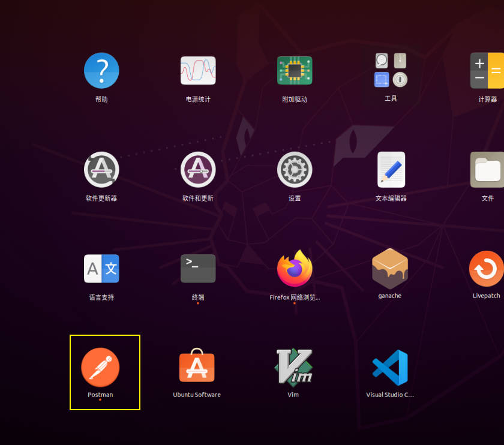Open 语言支持 language support icon

coord(101,269)
